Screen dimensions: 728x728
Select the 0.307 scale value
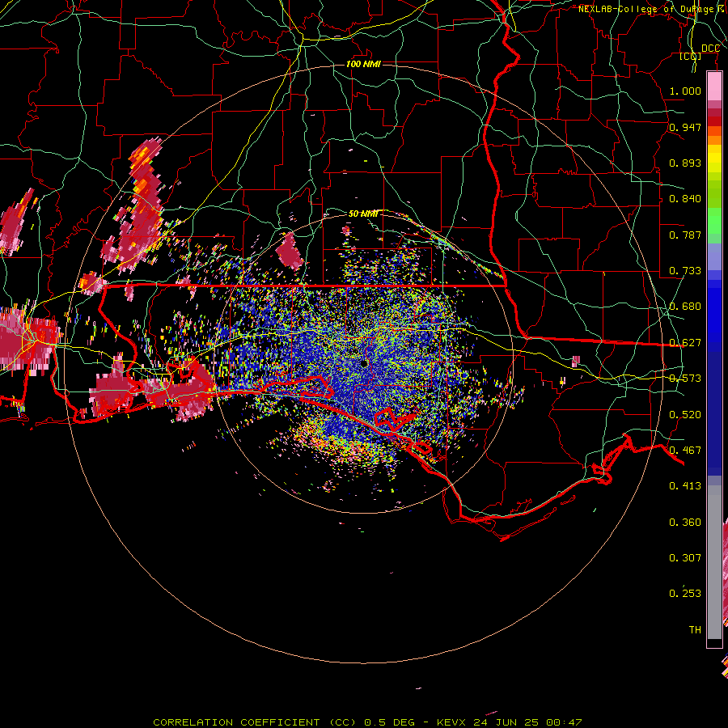(685, 558)
